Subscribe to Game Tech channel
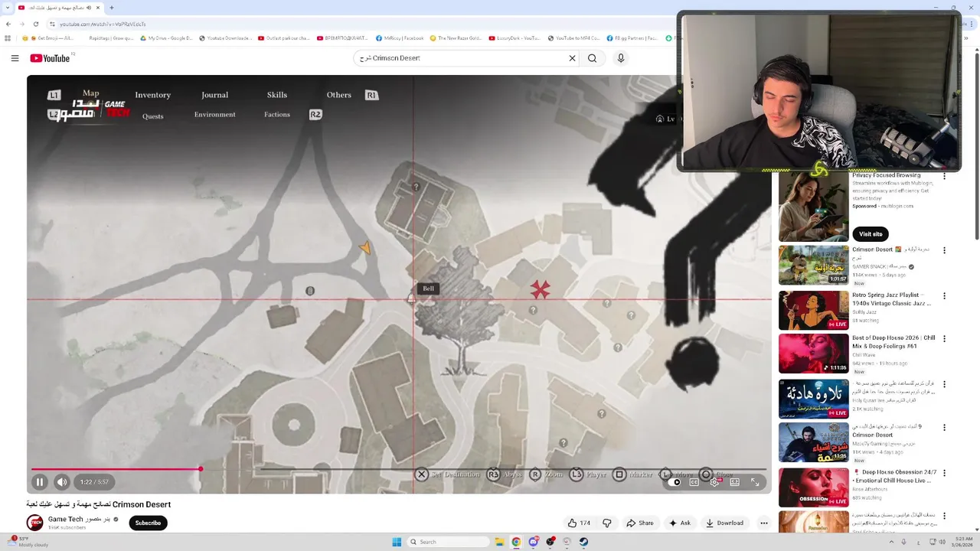Screen dimensions: 980x551 coord(148,523)
